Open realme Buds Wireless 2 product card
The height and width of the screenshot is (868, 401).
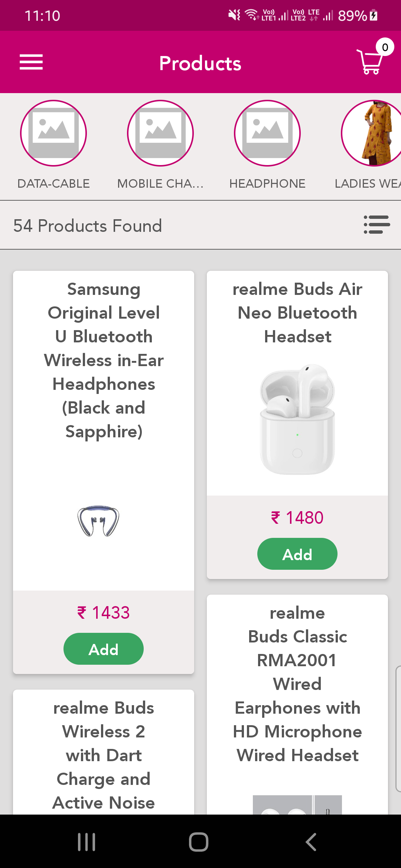click(104, 755)
